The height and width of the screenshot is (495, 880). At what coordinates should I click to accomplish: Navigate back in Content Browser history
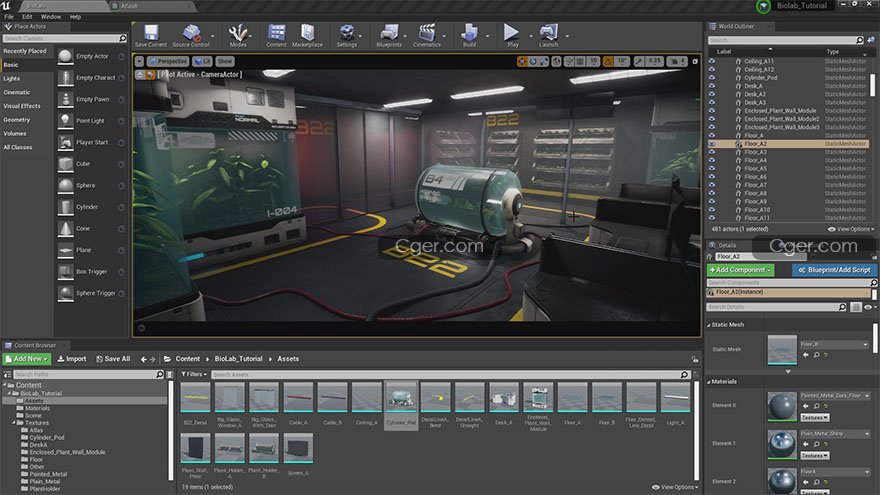coord(144,359)
